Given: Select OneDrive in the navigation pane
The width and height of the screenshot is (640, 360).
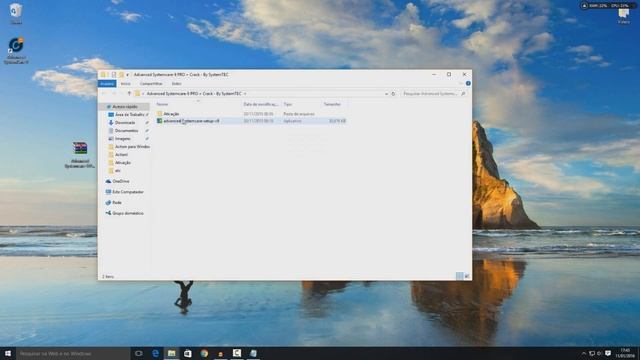Looking at the screenshot, I should click(x=121, y=181).
